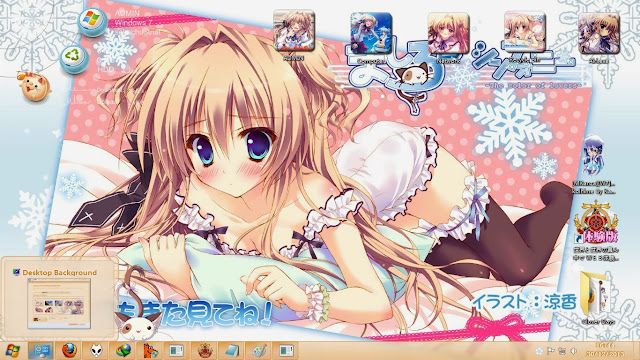Viewport: 640px width, 360px height.
Task: Open the fourth top-row desktop icon with pink artwork
Action: pos(524,33)
